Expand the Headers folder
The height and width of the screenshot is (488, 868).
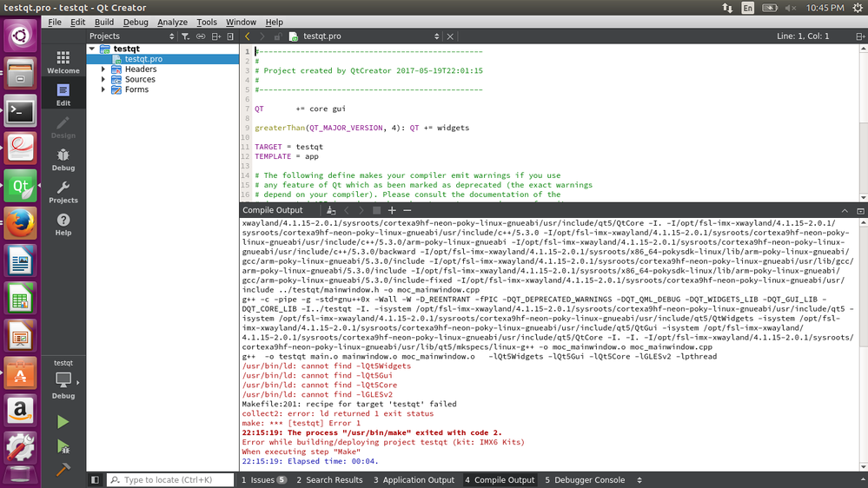tap(103, 69)
